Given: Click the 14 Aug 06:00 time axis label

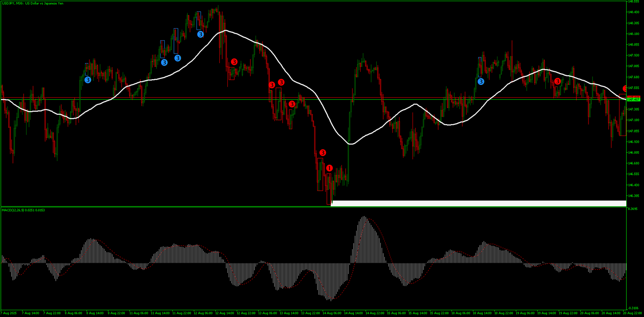Looking at the screenshot, I should pyautogui.click(x=332, y=313).
